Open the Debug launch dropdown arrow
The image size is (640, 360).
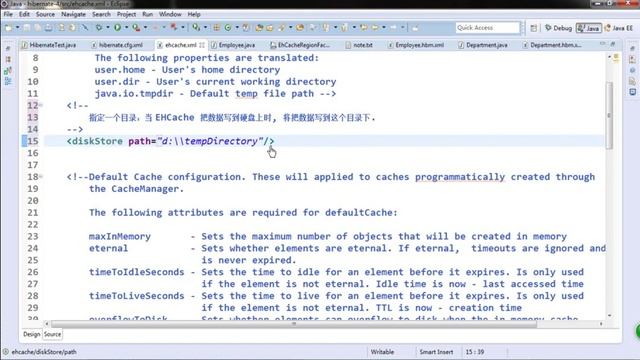107,28
